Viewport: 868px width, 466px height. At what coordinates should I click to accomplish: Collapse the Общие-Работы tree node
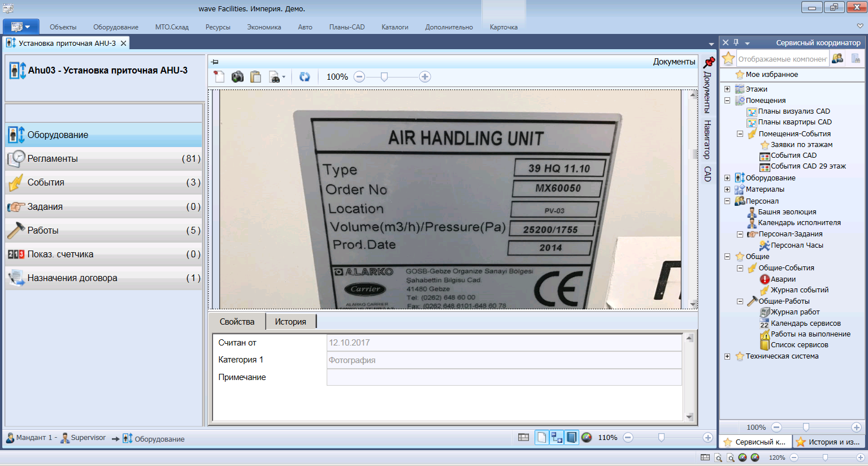click(x=740, y=301)
